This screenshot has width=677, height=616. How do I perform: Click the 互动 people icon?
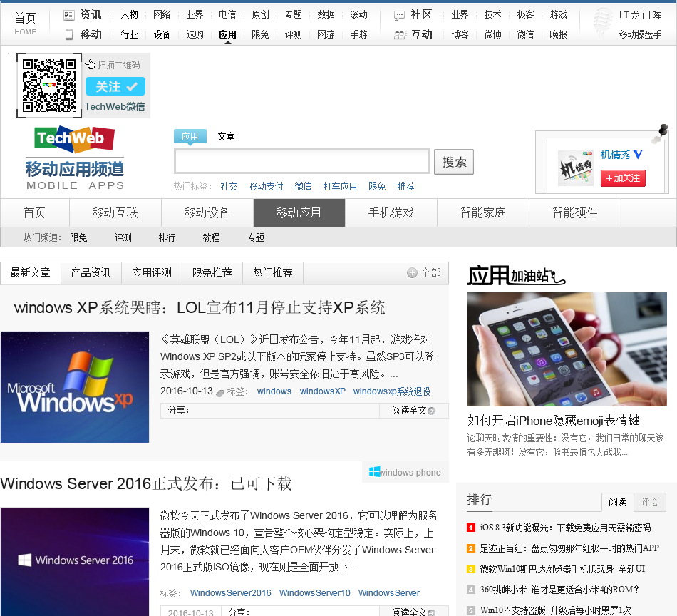400,35
